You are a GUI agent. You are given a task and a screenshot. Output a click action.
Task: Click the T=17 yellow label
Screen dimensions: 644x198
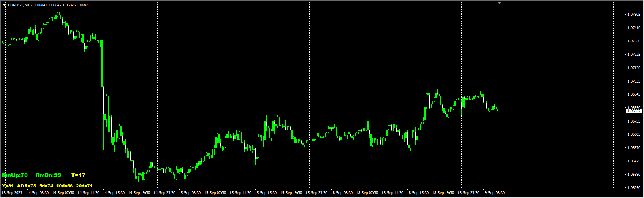pyautogui.click(x=78, y=175)
